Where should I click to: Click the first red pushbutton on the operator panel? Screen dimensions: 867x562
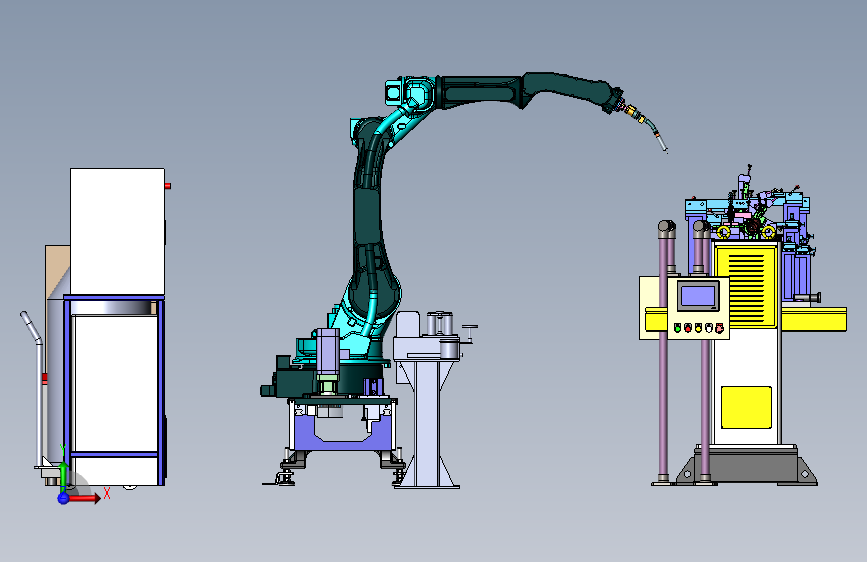[x=688, y=328]
